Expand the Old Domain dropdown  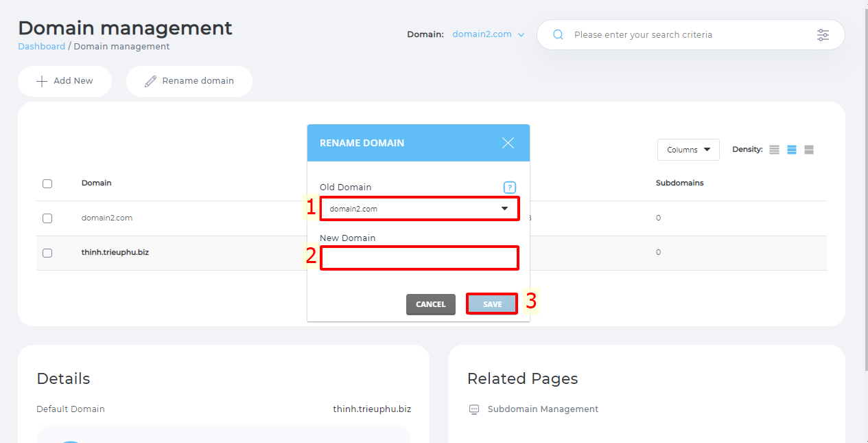419,209
